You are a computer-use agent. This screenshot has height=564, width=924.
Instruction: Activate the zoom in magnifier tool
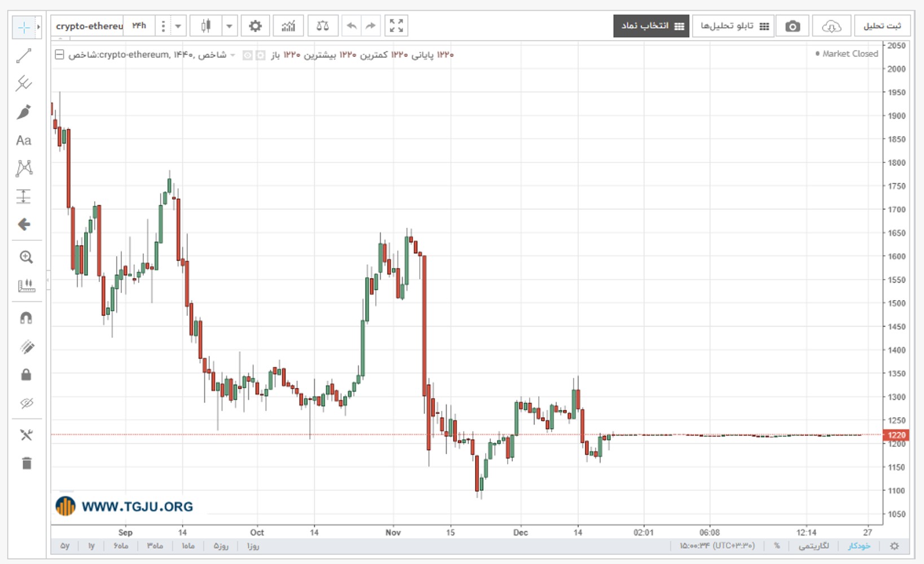point(26,257)
